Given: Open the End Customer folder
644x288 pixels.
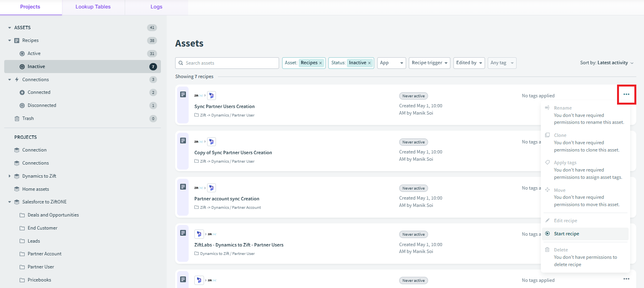Looking at the screenshot, I should (42, 228).
